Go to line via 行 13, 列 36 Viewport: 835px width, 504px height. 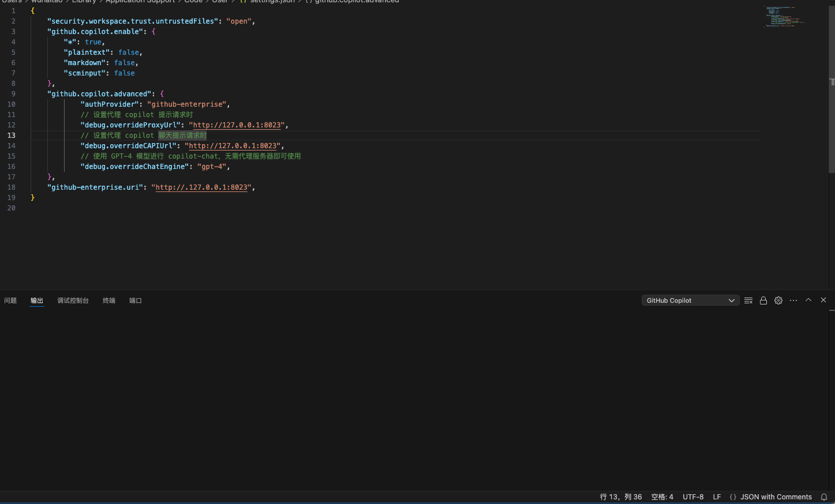(621, 497)
